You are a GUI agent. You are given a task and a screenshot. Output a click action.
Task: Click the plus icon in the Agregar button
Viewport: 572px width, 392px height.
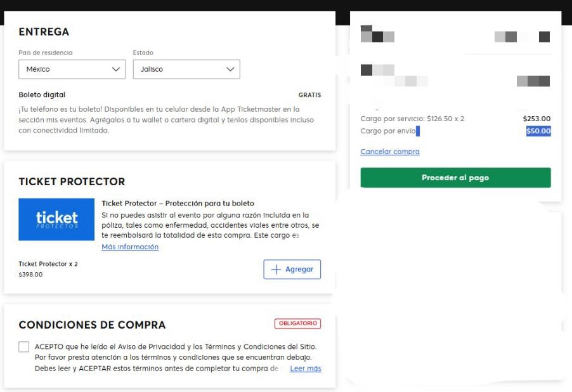pos(276,270)
